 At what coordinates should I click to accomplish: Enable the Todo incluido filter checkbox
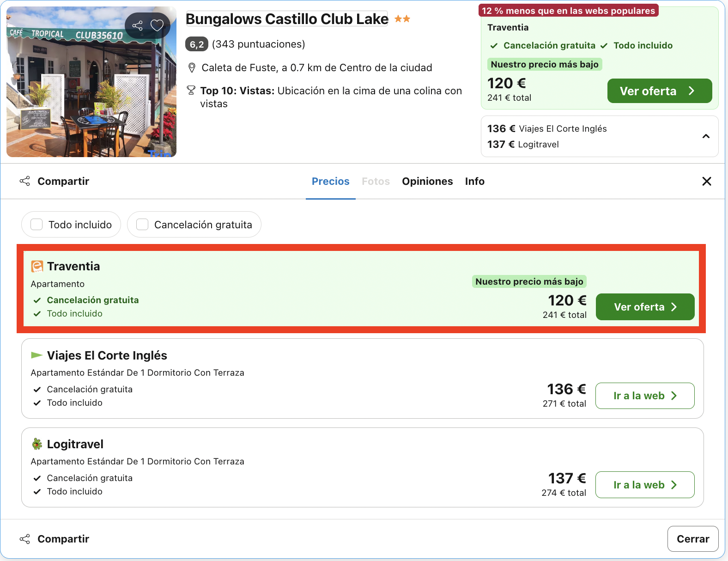[36, 225]
